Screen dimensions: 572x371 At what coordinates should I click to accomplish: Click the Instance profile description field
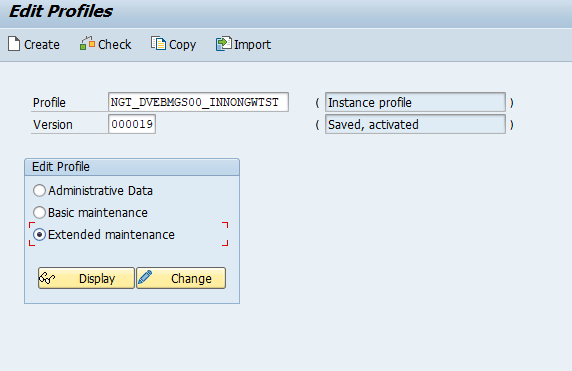pyautogui.click(x=415, y=102)
